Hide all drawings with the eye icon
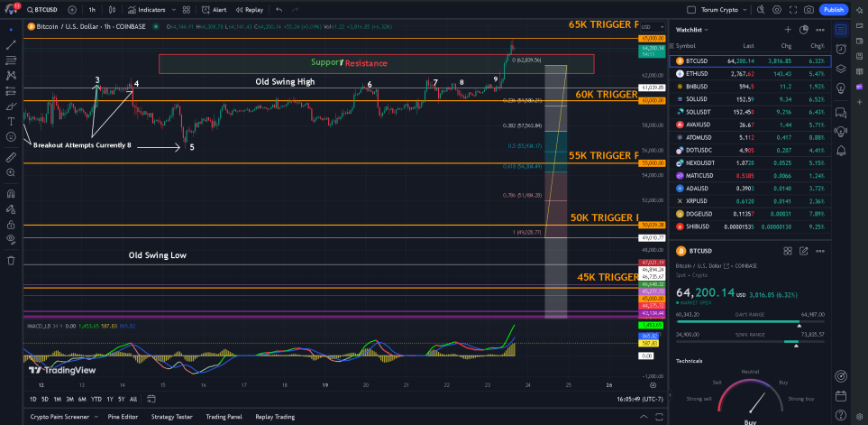 [x=11, y=239]
